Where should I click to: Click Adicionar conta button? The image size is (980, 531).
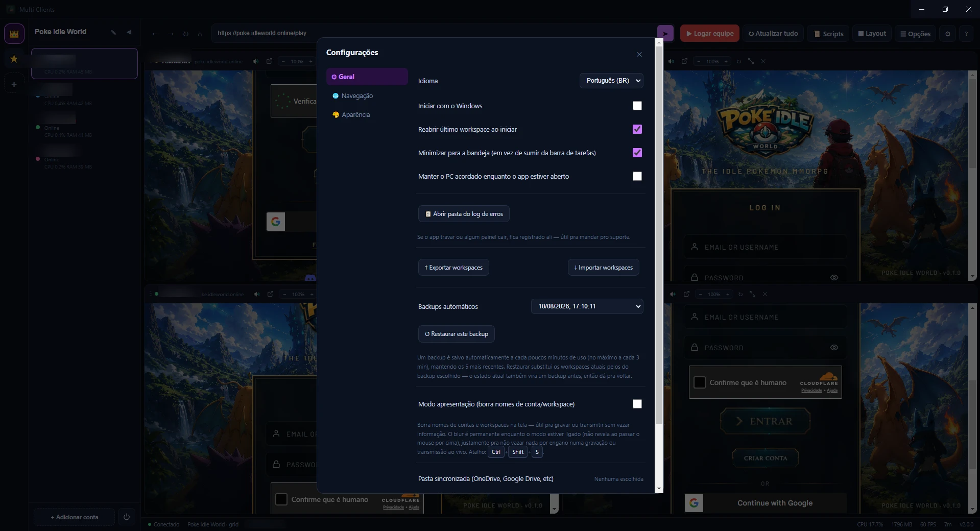[74, 517]
